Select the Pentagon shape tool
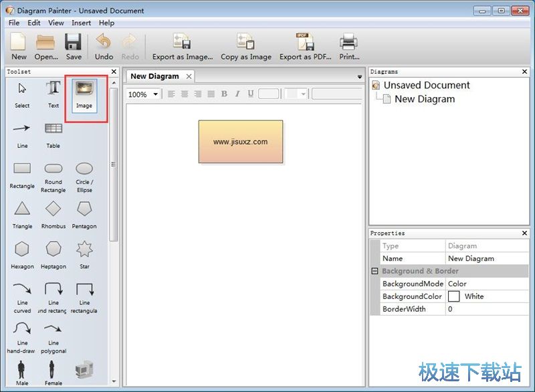535x392 pixels. coord(84,214)
